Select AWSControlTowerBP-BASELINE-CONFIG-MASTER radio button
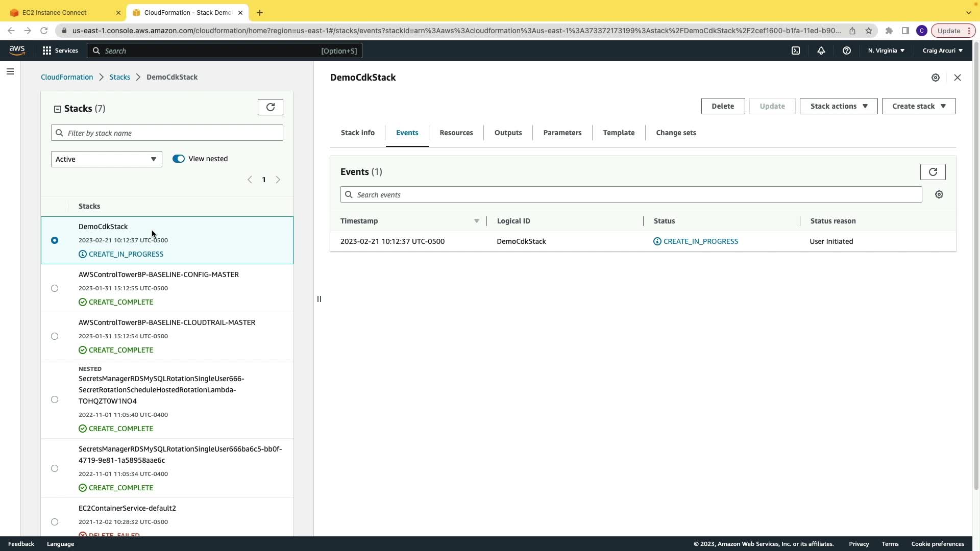The height and width of the screenshot is (551, 980). tap(55, 288)
